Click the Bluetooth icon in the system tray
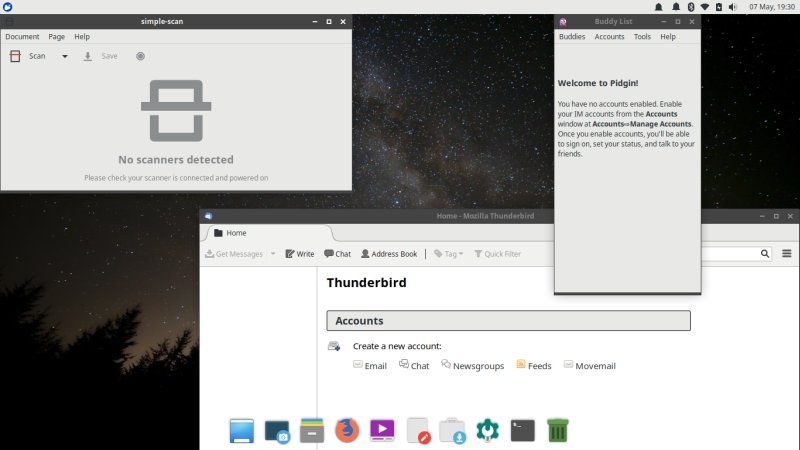This screenshot has height=450, width=800. (x=691, y=7)
